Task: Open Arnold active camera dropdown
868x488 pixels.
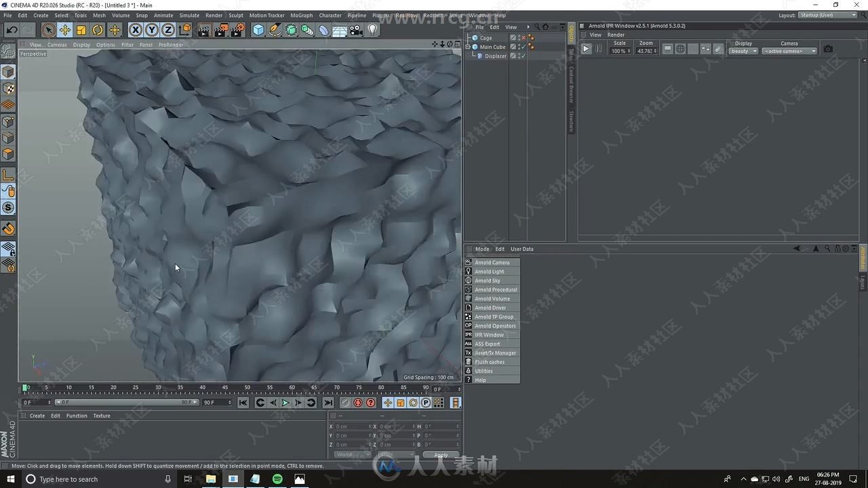Action: pyautogui.click(x=789, y=51)
